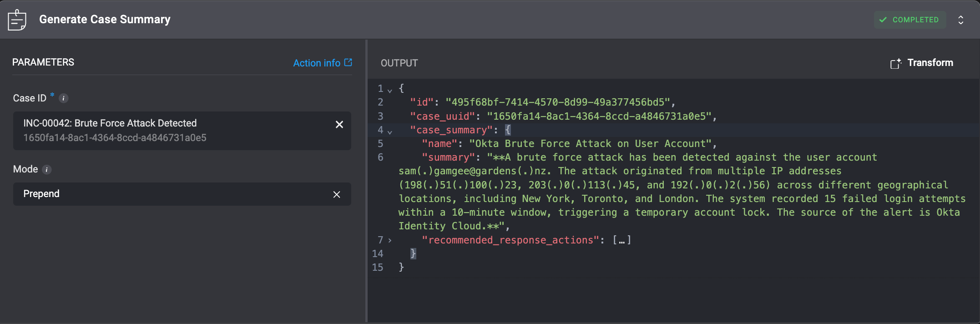
Task: Expand the recommended_response_actions array at line 7
Action: click(390, 240)
